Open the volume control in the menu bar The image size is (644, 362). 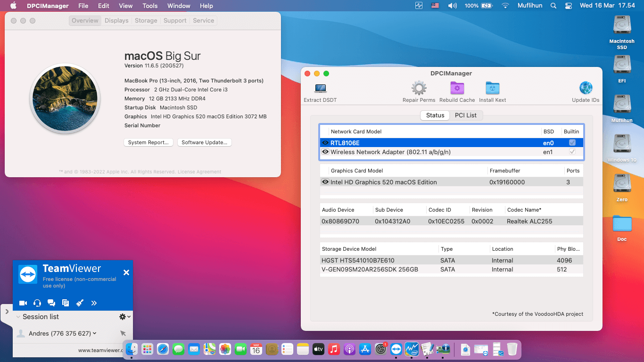click(x=452, y=6)
